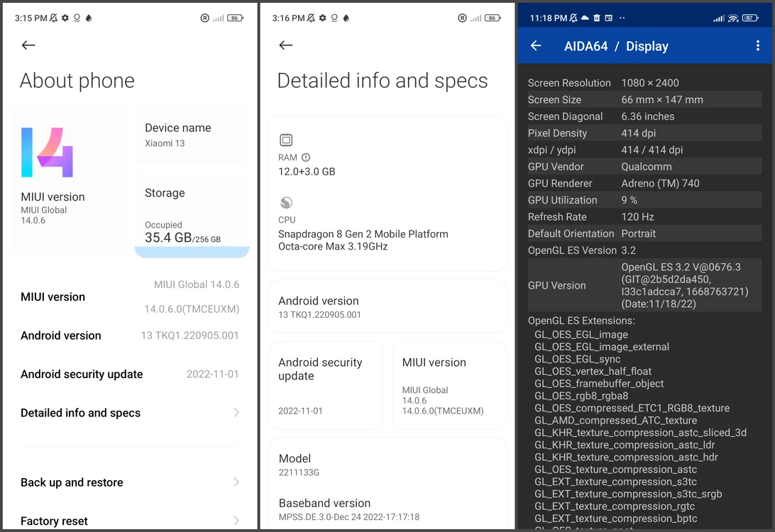Tap AIDA64 Display back arrow

coord(536,46)
